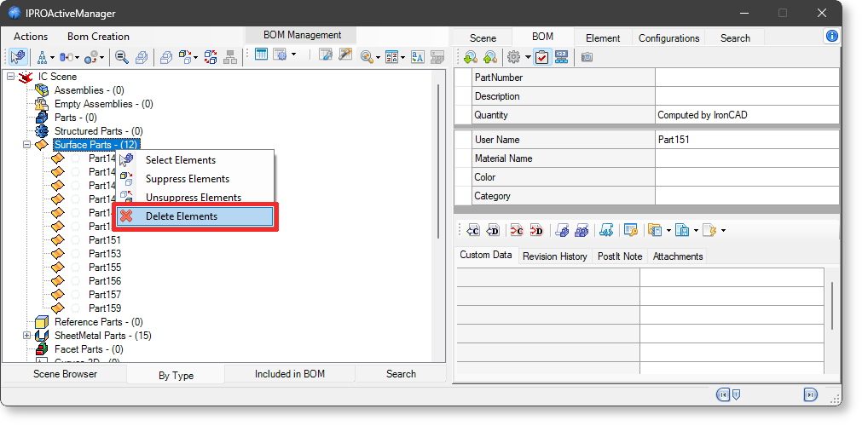The image size is (868, 426).
Task: Switch to the Element tab
Action: tap(603, 38)
